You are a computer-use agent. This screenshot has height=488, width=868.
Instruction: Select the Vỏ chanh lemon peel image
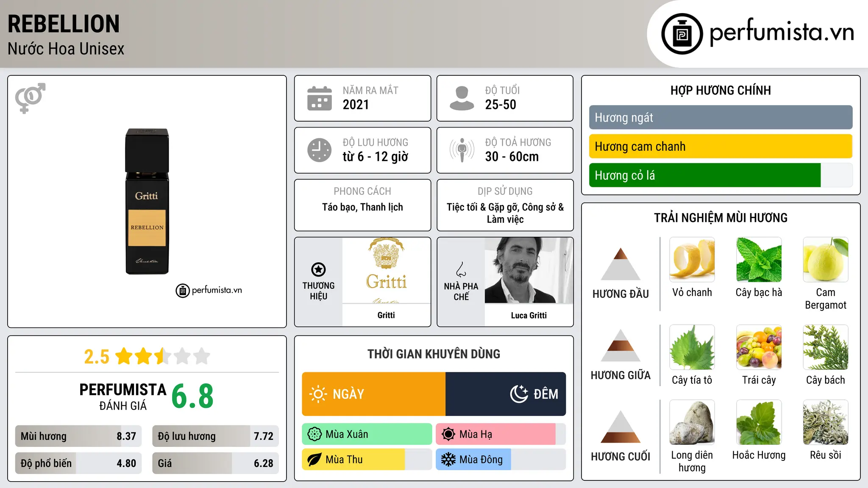tap(692, 260)
